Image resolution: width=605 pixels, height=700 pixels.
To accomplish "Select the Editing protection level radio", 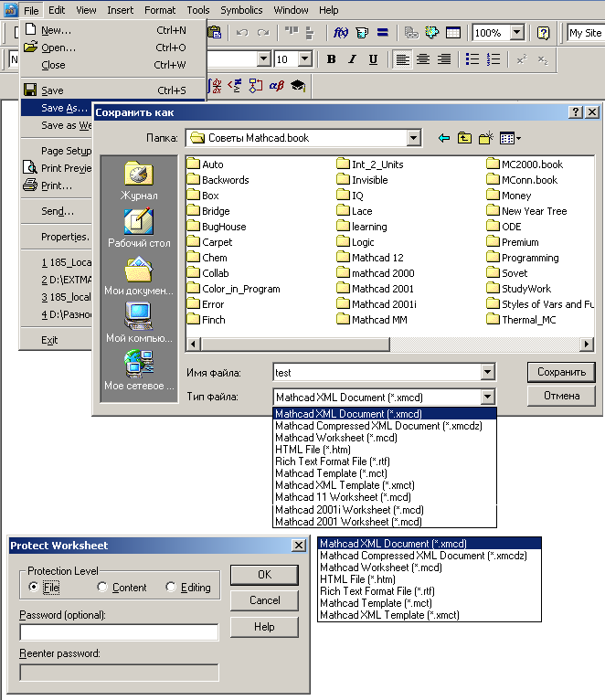I will tap(171, 587).
